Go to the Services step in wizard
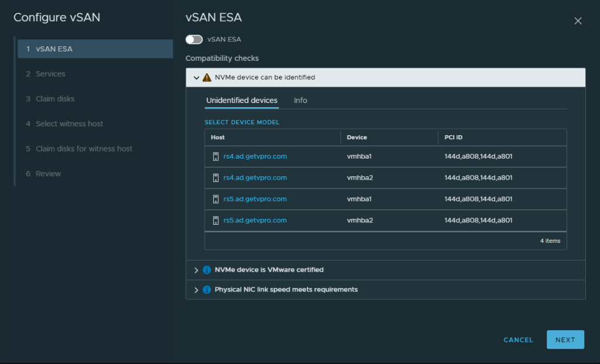 pos(50,74)
